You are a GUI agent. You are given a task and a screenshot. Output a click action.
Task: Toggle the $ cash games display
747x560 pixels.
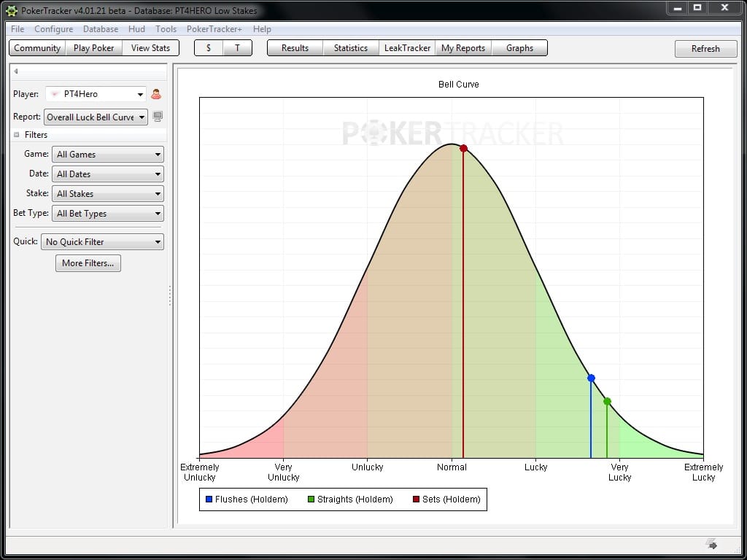208,47
